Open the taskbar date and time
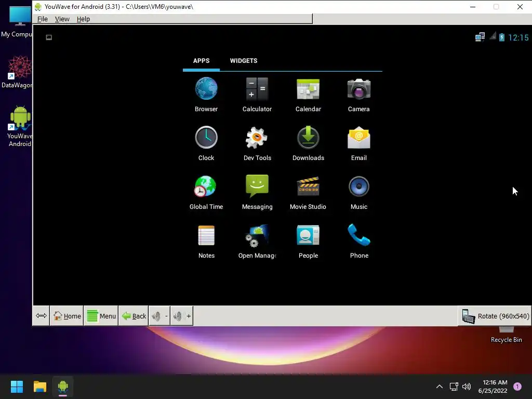The height and width of the screenshot is (399, 532). click(493, 387)
